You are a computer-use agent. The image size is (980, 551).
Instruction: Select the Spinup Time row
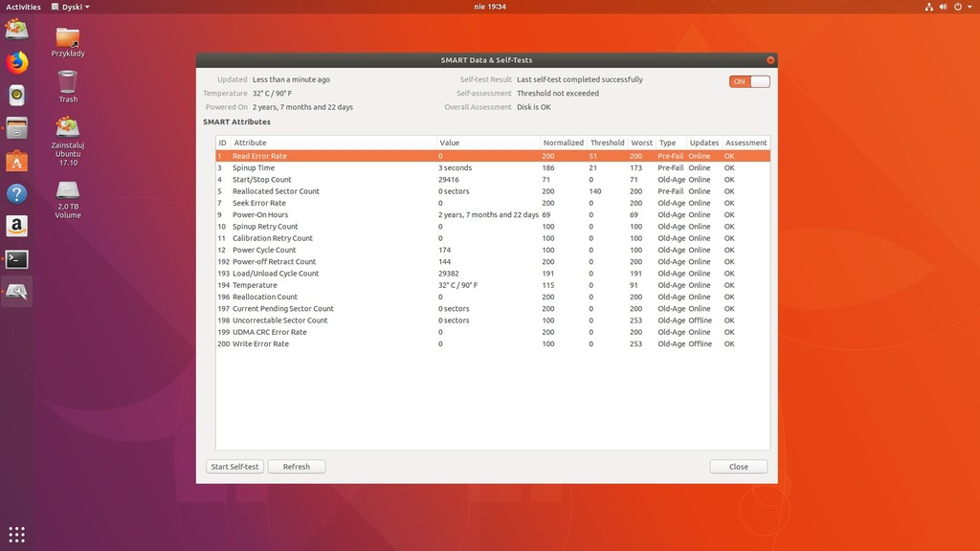493,168
